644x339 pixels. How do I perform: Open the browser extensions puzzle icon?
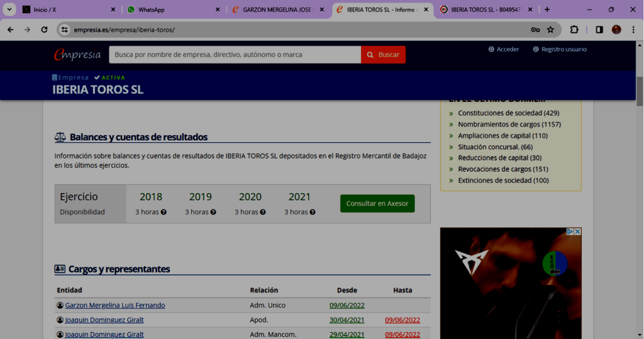tap(574, 30)
